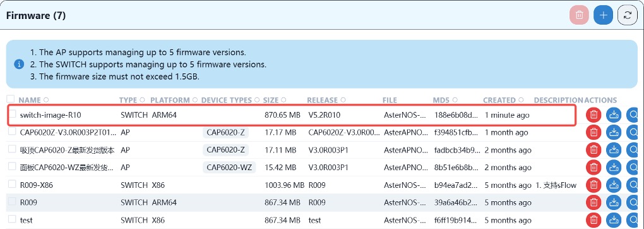Click the 1 month ago created value
Viewport: 644px width, 229px height.
tap(506, 133)
